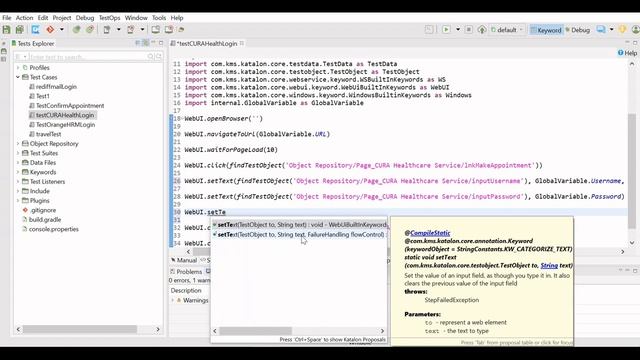The image size is (640, 360).
Task: Expand the Object Repository node
Action: coord(18,143)
